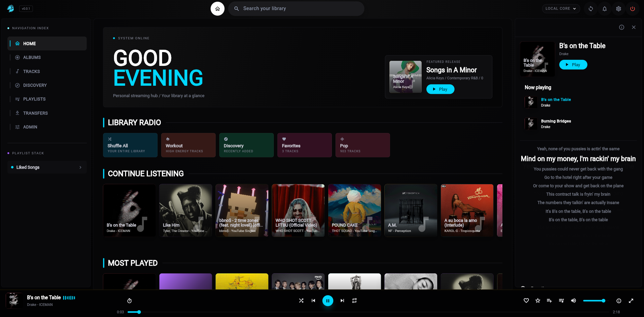
Task: Start the Workout radio
Action: (x=188, y=145)
